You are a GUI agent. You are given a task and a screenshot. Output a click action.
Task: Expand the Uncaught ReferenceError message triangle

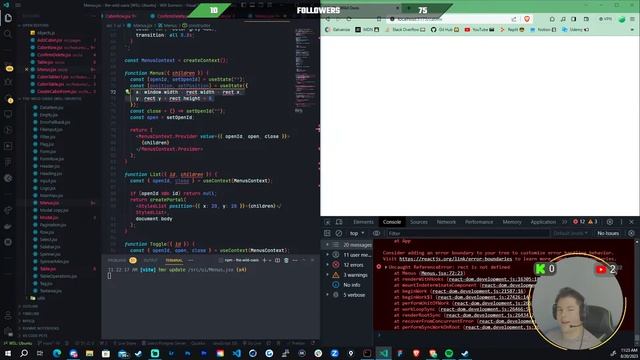tap(386, 267)
